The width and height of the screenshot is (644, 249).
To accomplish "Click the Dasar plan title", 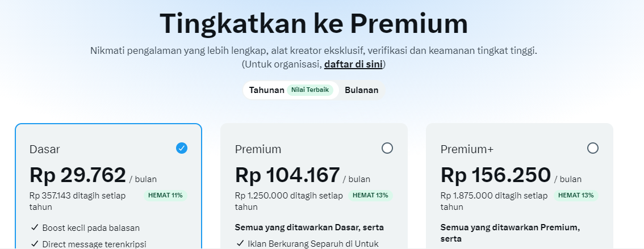I will [x=45, y=149].
